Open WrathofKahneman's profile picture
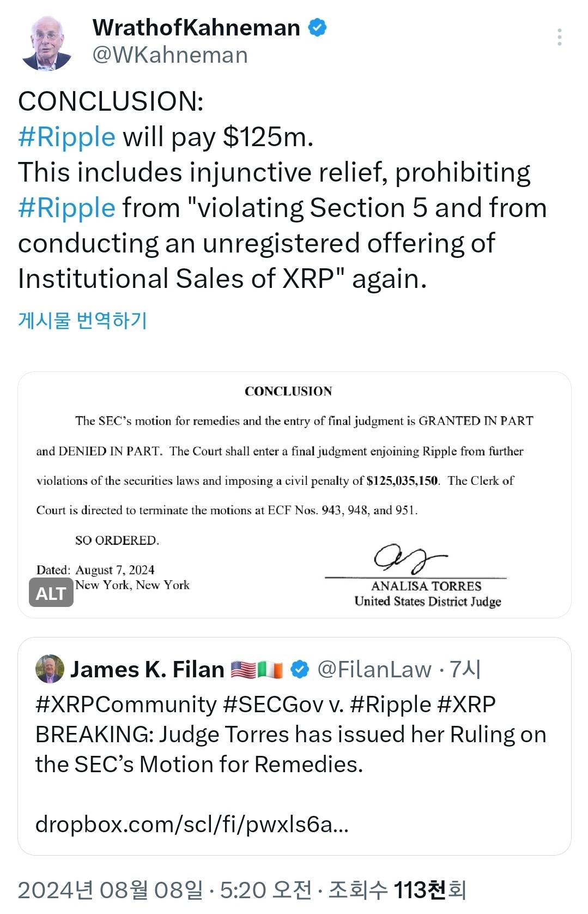 coord(47,43)
